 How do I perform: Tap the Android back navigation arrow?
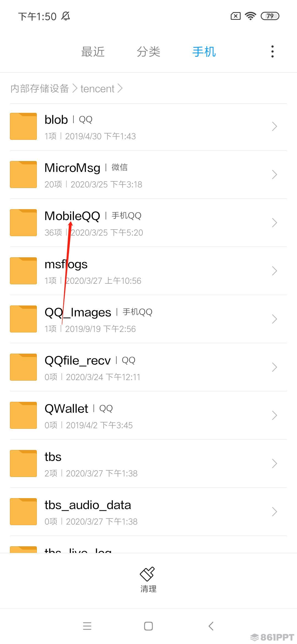coord(211,626)
